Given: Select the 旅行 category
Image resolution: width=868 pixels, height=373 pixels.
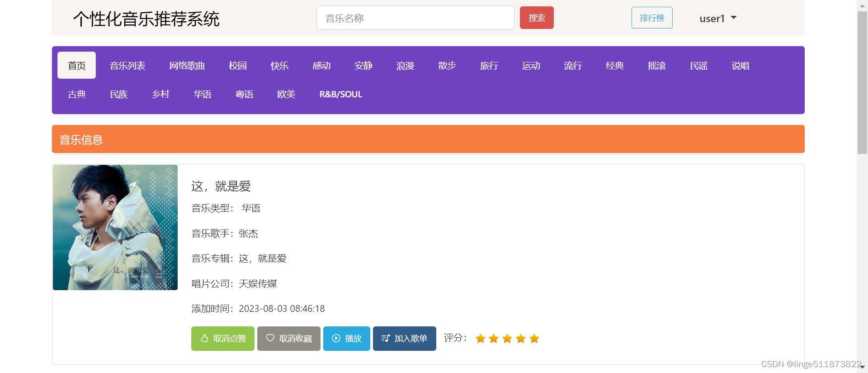Looking at the screenshot, I should [489, 65].
